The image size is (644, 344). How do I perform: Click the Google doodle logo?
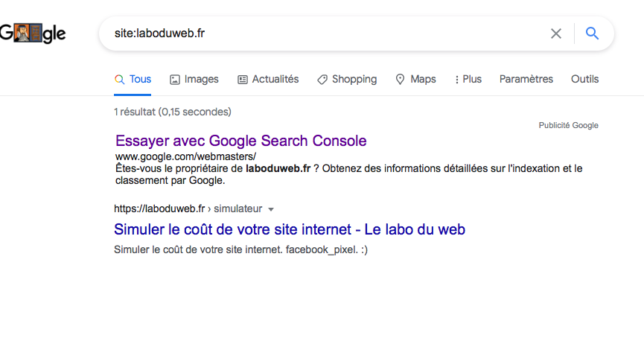33,33
